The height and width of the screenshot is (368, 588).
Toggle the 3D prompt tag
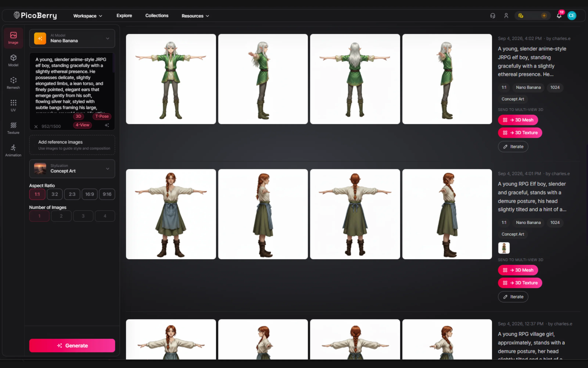click(78, 116)
